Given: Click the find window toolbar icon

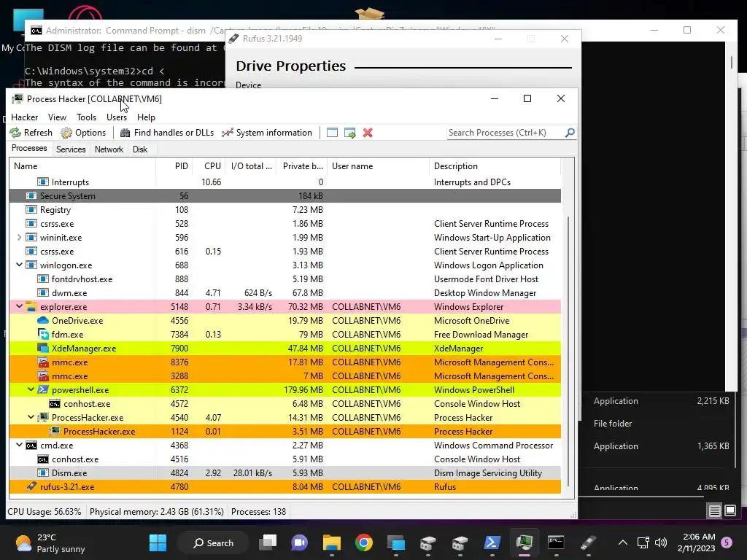Looking at the screenshot, I should coord(332,133).
